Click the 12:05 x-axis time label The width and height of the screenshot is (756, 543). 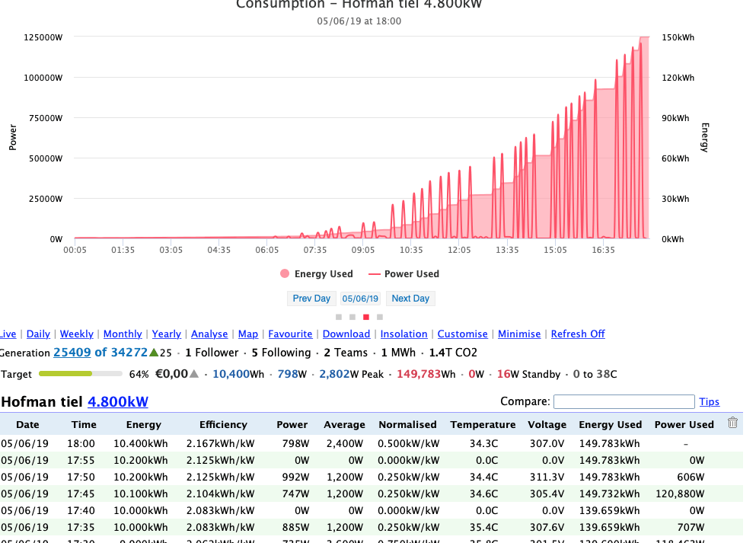[459, 250]
